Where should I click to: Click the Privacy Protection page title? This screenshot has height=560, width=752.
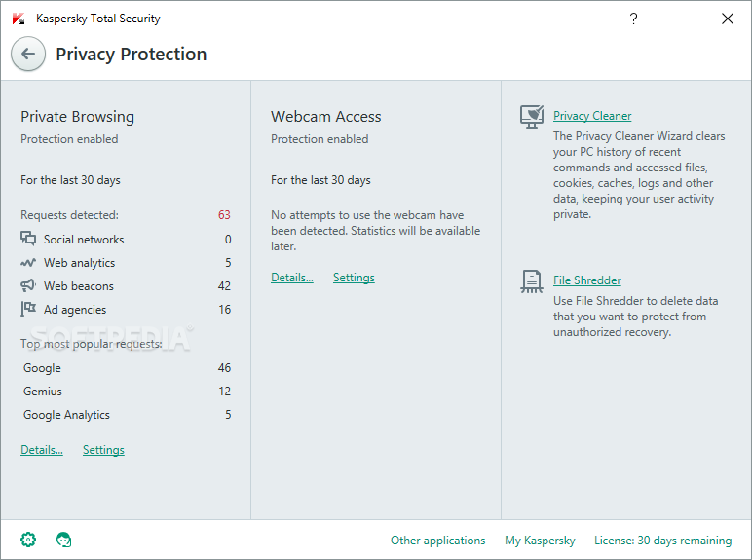click(x=131, y=55)
